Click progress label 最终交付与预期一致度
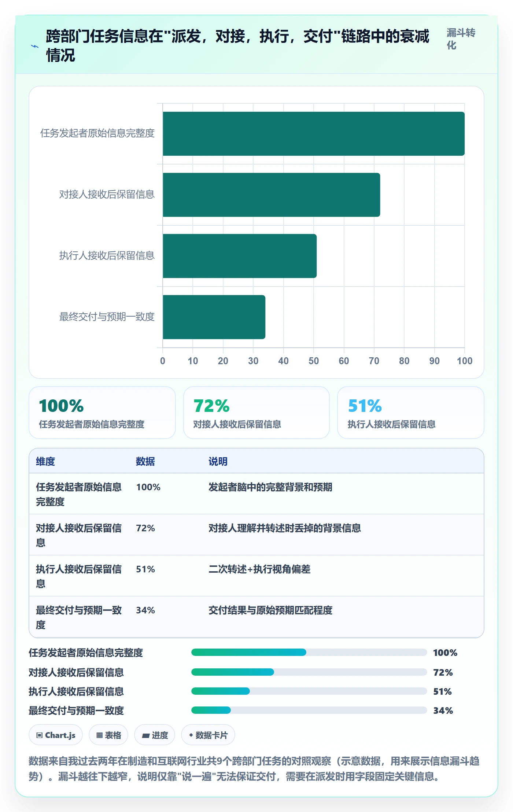 coord(76,710)
